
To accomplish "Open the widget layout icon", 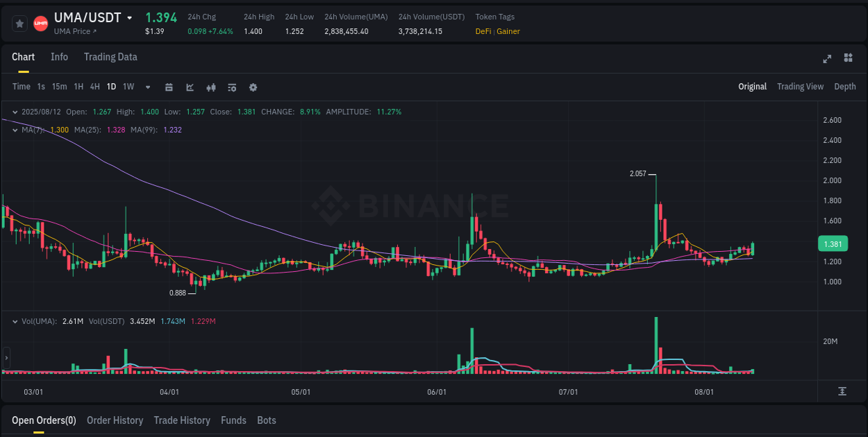I will click(846, 59).
